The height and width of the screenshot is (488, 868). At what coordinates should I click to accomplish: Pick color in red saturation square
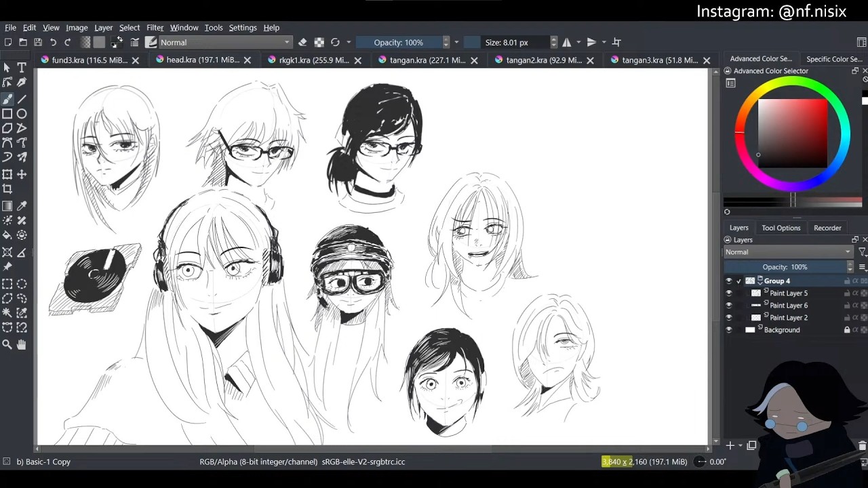pos(792,134)
